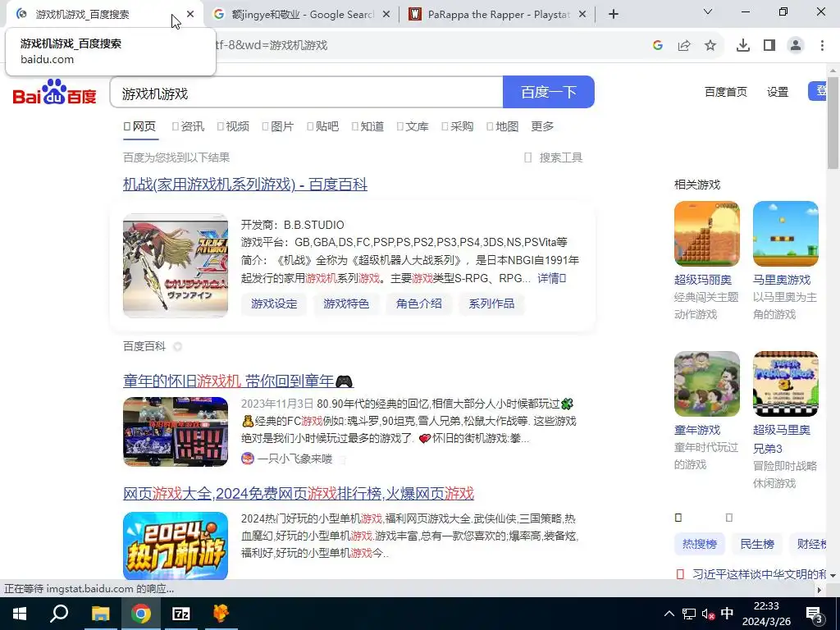Click the 2024热门新游 thumbnail
Image resolution: width=840 pixels, height=630 pixels.
176,546
